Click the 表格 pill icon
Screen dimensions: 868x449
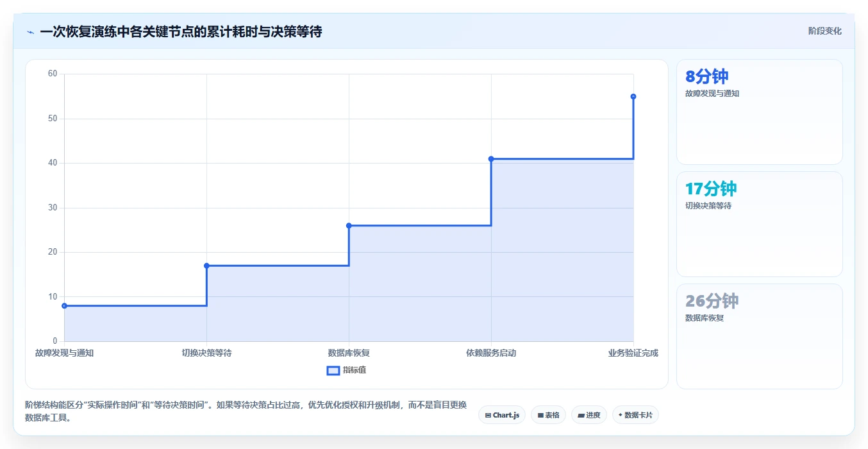pos(540,416)
